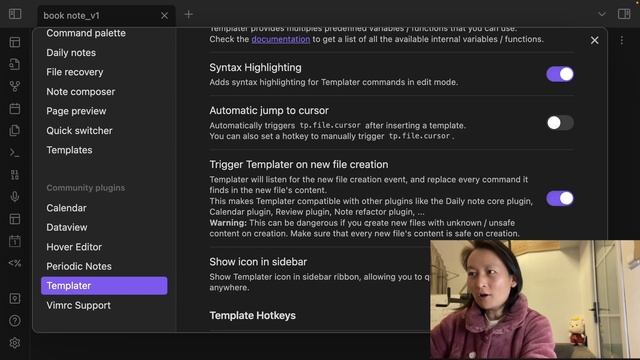Open the vault switcher icon
Screen dimensions: 640x360
(x=15, y=299)
